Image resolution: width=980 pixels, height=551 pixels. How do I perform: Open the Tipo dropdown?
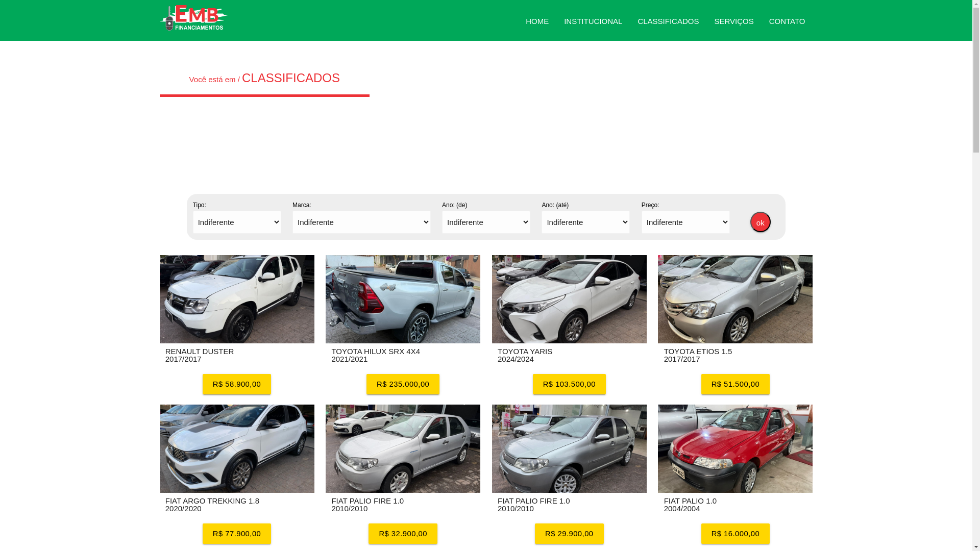pos(237,222)
